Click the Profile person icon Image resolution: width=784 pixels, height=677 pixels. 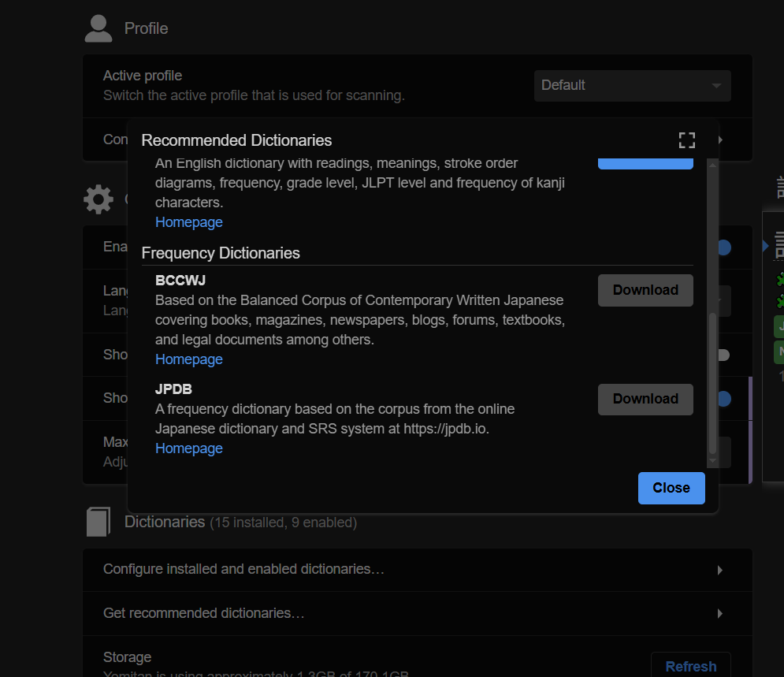click(x=98, y=28)
